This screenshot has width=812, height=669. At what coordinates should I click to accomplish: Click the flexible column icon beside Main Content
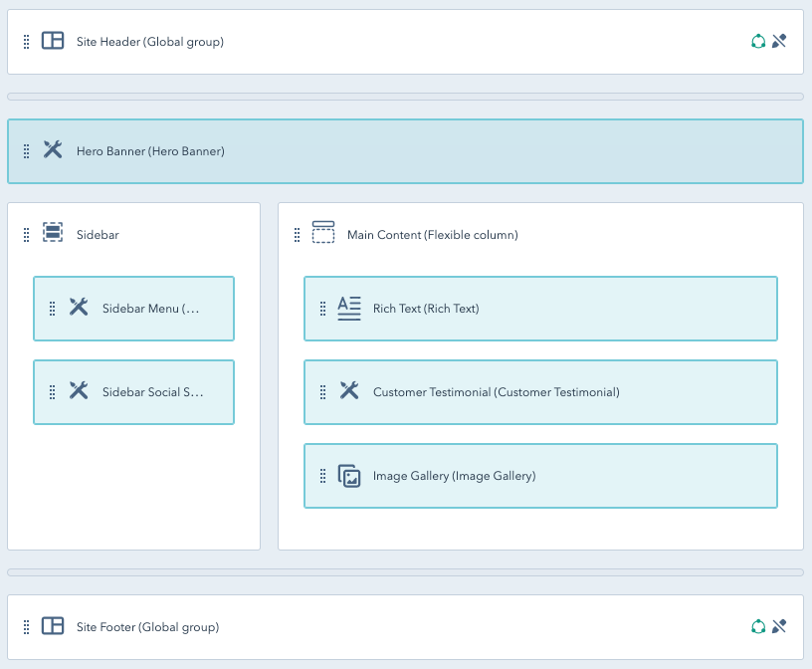[323, 234]
